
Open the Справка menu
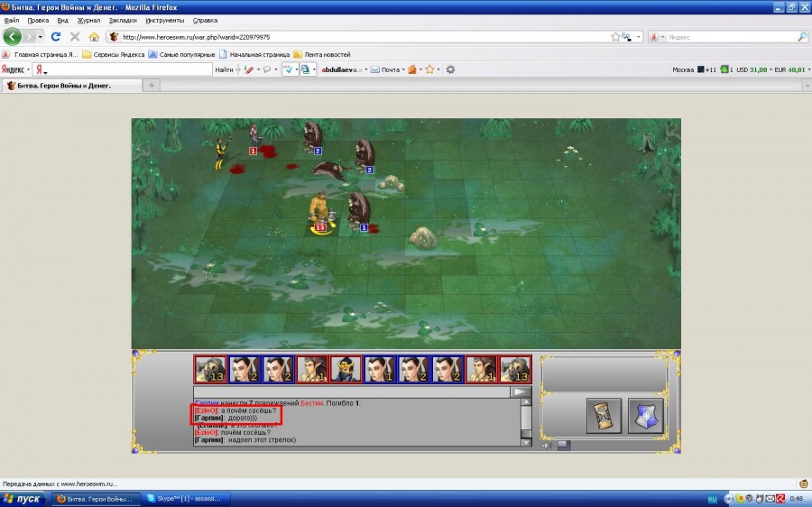point(205,20)
